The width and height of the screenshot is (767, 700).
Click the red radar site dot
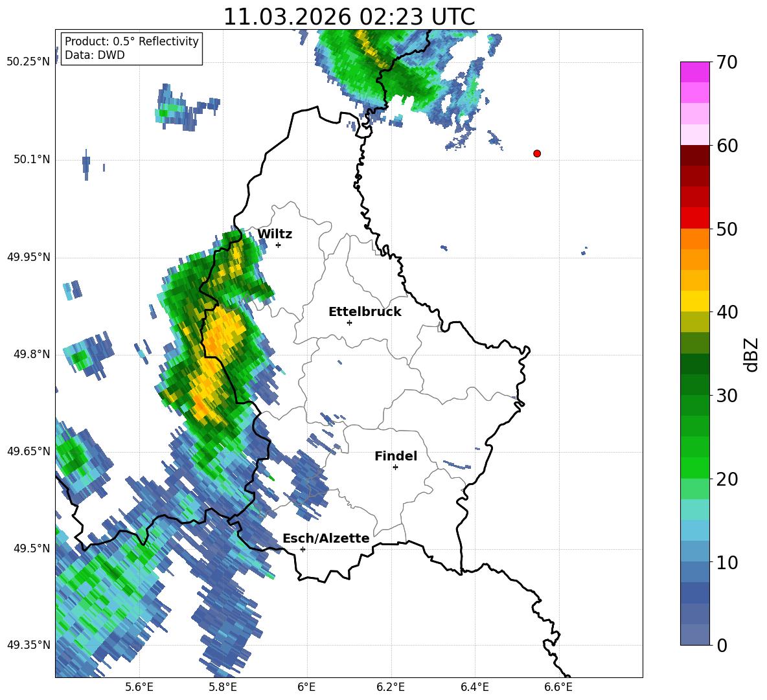pyautogui.click(x=537, y=153)
